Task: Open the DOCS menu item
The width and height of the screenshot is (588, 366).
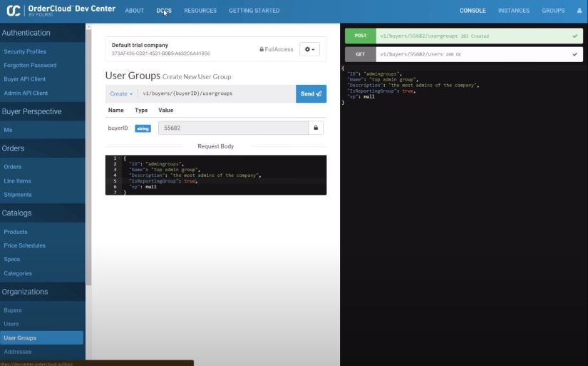Action: (164, 11)
